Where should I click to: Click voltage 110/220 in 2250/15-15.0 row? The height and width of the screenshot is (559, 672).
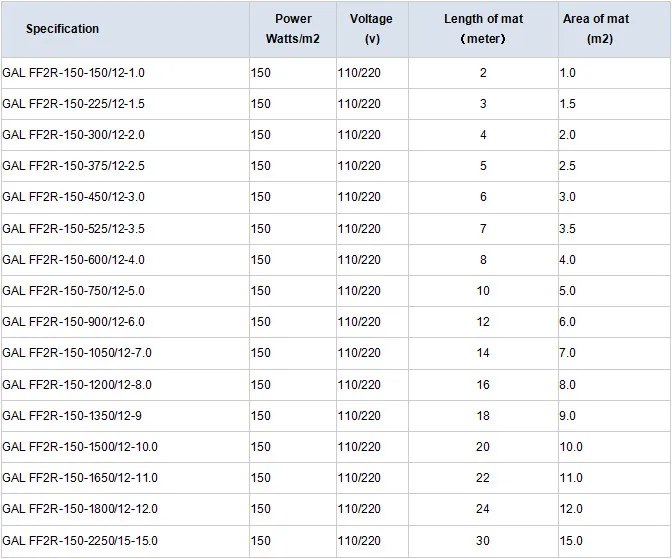pos(359,541)
